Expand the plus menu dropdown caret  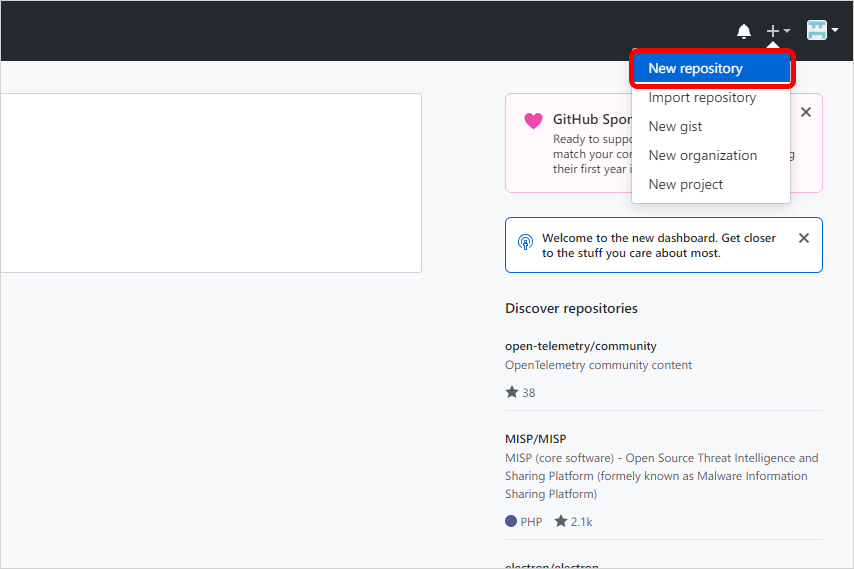pyautogui.click(x=786, y=31)
